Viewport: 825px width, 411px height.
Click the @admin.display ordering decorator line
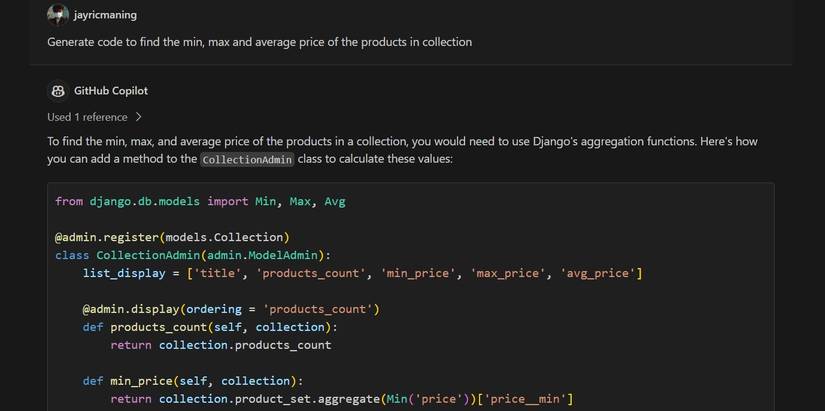point(230,309)
